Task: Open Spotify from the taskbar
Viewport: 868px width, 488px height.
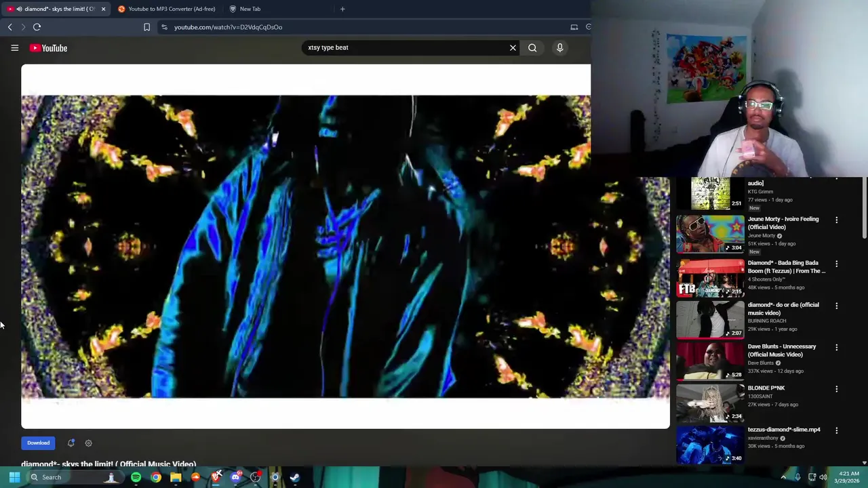Action: click(x=136, y=477)
